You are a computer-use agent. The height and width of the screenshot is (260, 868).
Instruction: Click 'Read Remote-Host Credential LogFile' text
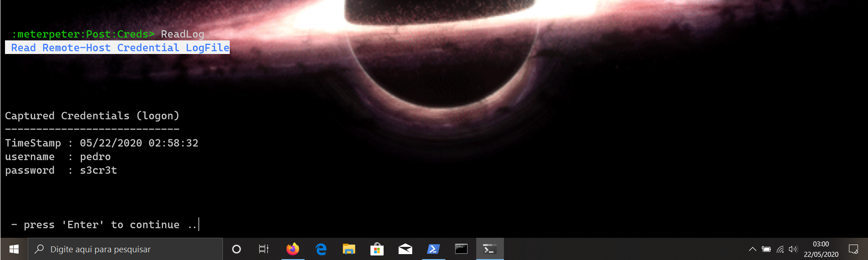coord(120,48)
